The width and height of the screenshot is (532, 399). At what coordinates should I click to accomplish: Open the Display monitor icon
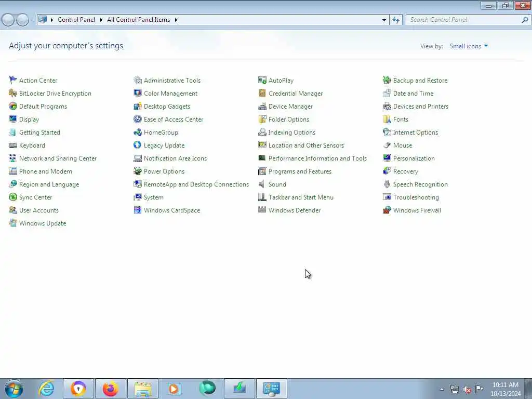[x=13, y=119]
